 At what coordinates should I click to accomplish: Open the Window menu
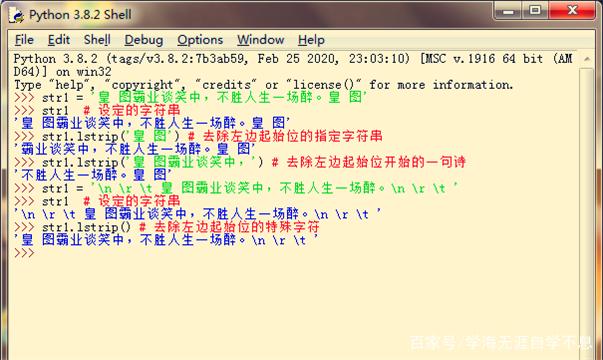tap(260, 40)
